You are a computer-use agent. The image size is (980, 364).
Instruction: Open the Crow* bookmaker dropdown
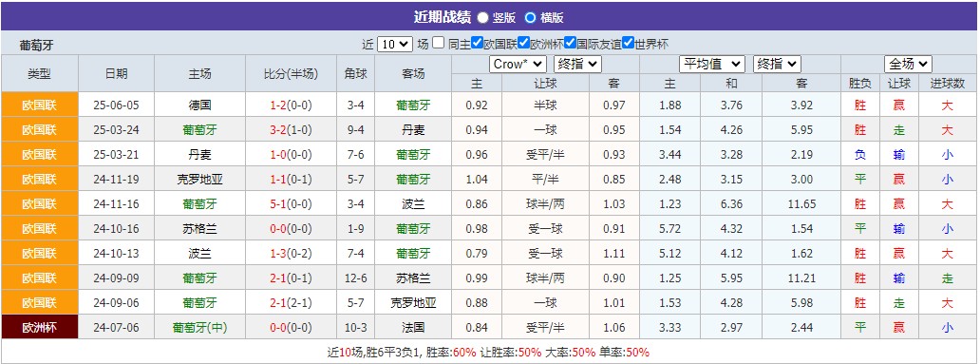[x=518, y=64]
